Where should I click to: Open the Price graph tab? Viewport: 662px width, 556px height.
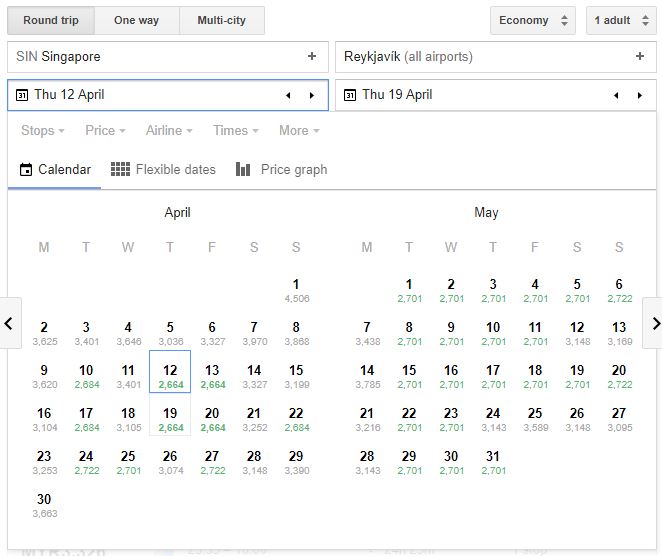(282, 170)
